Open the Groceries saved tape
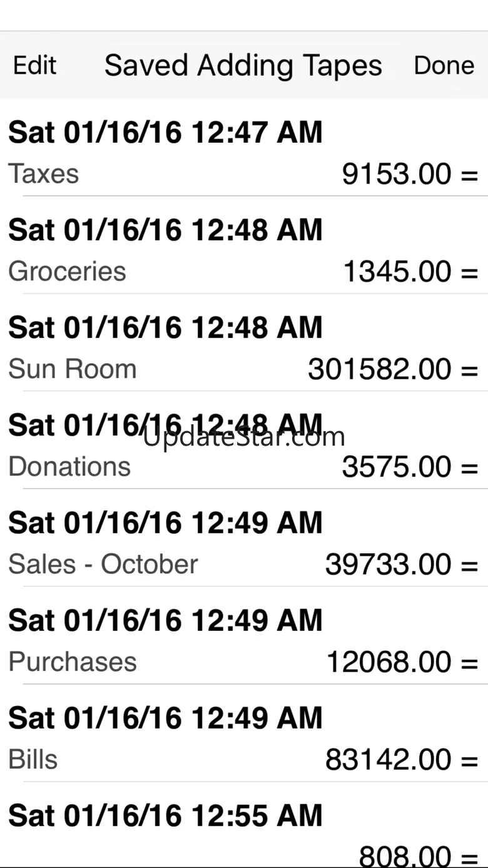This screenshot has height=868, width=488. (x=244, y=245)
